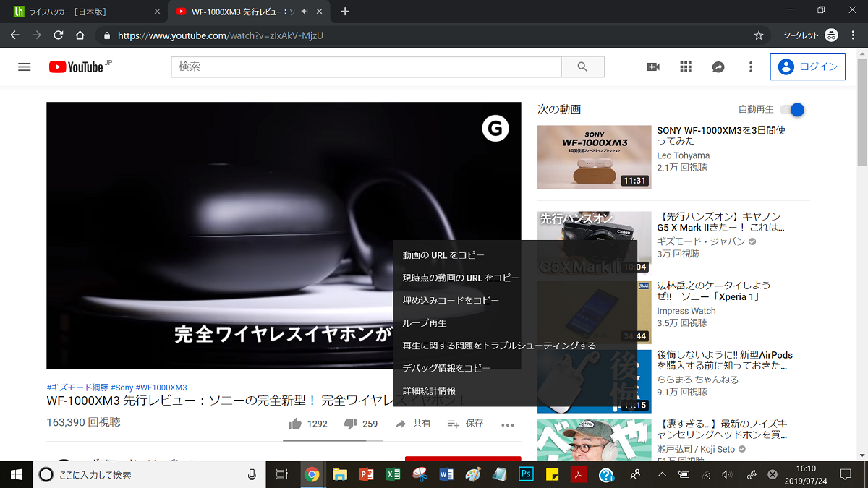Open Word from the taskbar
This screenshot has height=488, width=868.
point(446,475)
